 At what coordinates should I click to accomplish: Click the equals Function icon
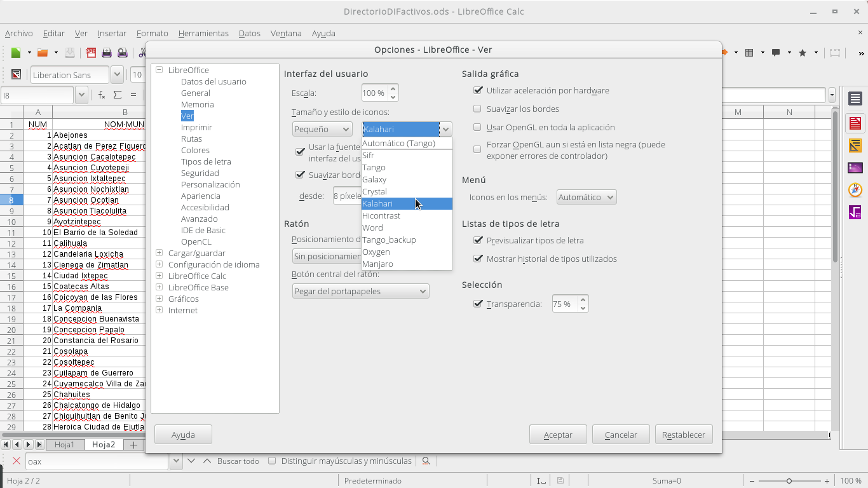[133, 95]
